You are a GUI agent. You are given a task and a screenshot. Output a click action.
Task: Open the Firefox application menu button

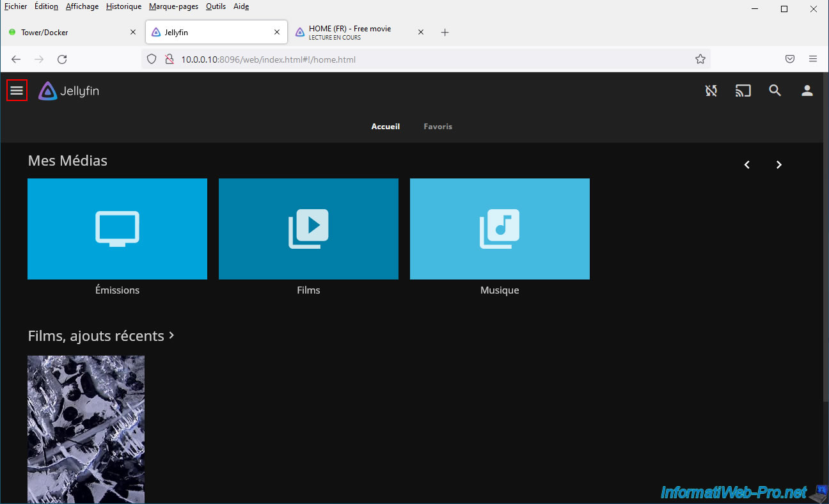(813, 59)
